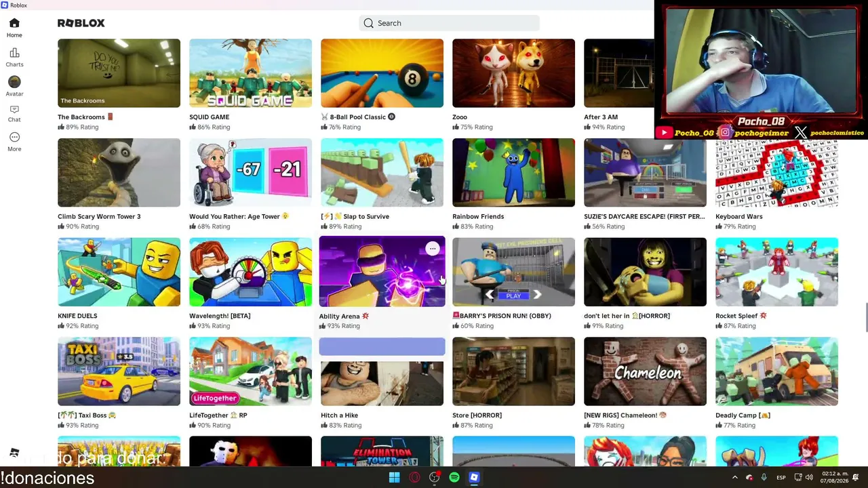The height and width of the screenshot is (488, 868).
Task: Open the BARRY'S PRISON RUN! (OBBY) thumbnail
Action: tap(513, 272)
